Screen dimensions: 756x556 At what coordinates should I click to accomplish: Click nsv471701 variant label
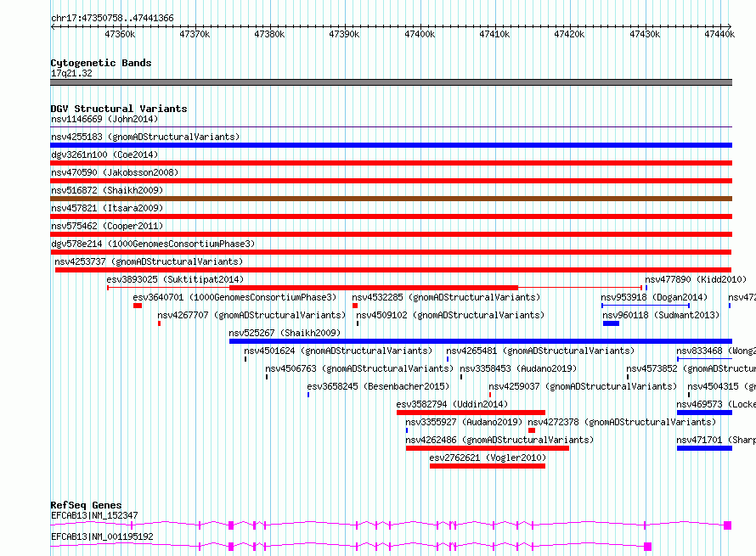(716, 440)
